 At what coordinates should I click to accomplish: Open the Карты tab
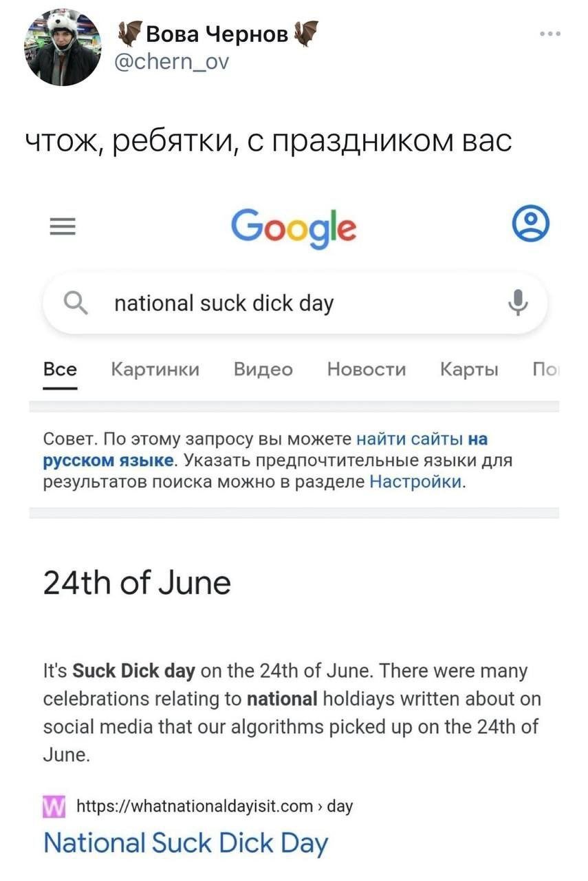pos(469,370)
